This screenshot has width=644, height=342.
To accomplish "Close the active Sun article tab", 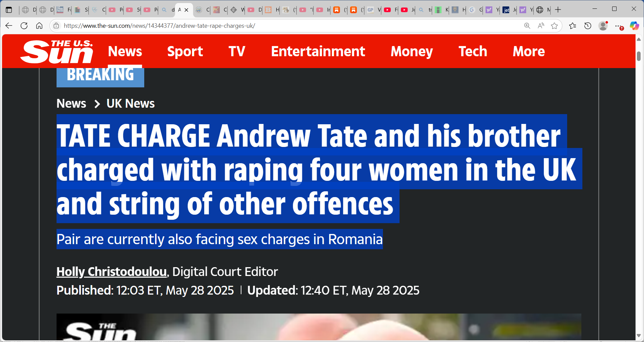I will pos(186,10).
